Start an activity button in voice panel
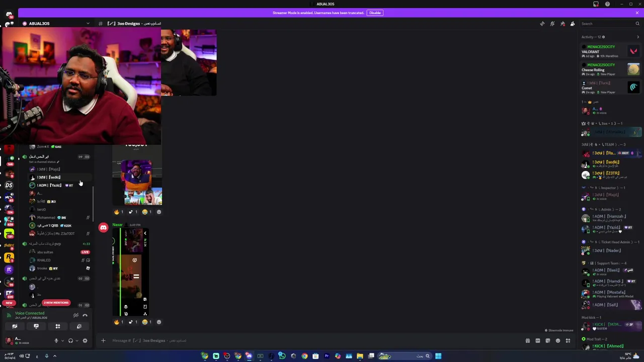 pyautogui.click(x=57, y=326)
